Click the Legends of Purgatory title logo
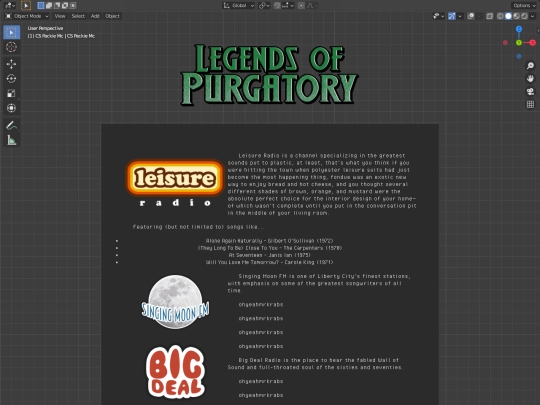This screenshot has width=540, height=405. click(x=269, y=74)
